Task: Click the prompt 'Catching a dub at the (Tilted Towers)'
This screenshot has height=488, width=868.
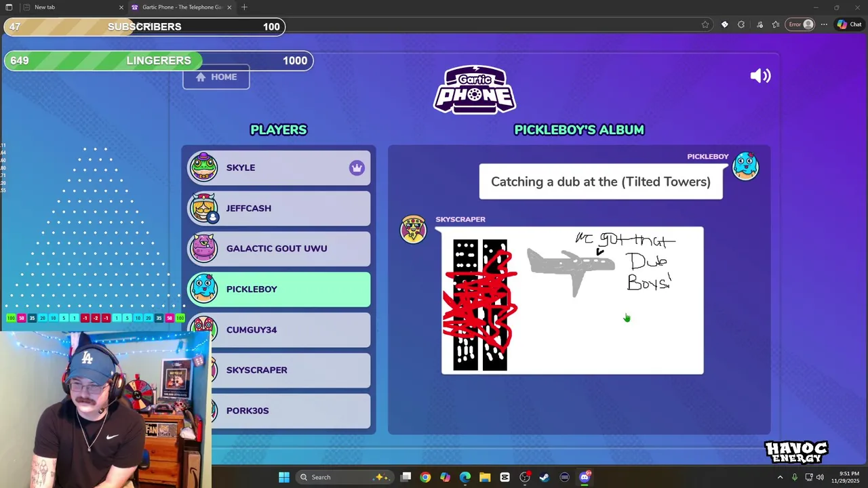Action: click(x=601, y=182)
